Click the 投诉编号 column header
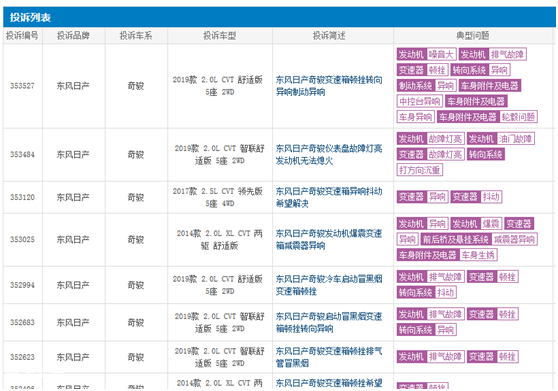558x391 pixels. (22, 36)
